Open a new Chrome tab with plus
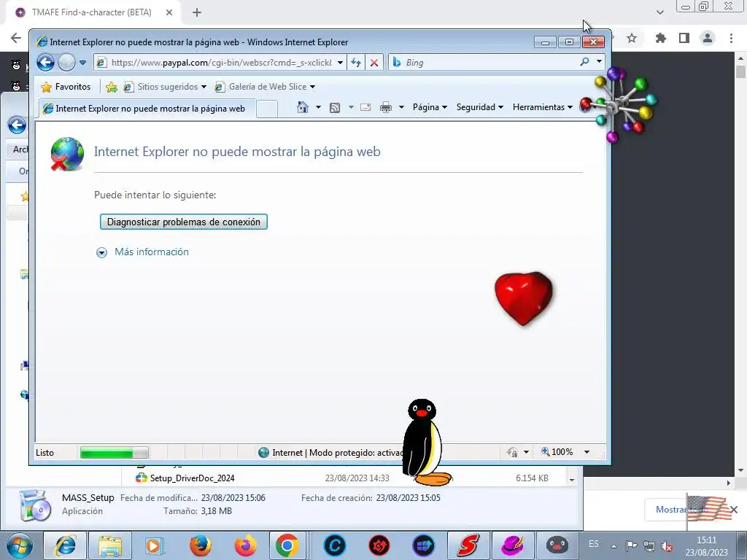Image resolution: width=747 pixels, height=560 pixels. (x=197, y=12)
